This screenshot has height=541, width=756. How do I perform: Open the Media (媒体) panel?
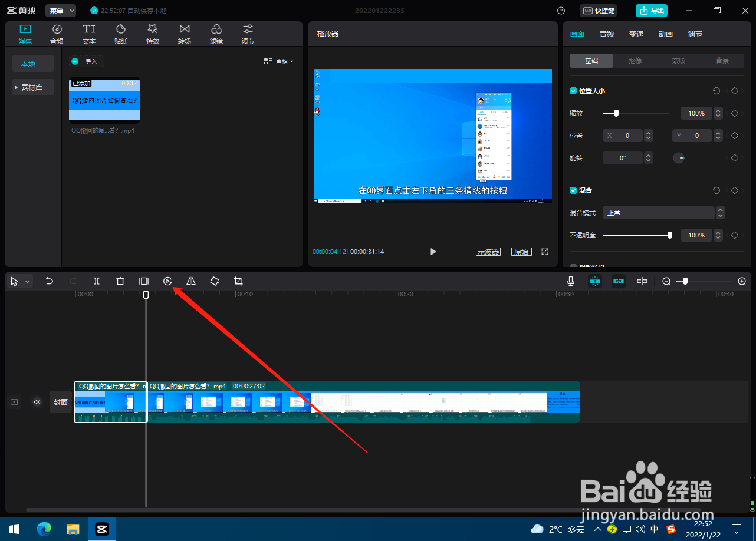(25, 34)
